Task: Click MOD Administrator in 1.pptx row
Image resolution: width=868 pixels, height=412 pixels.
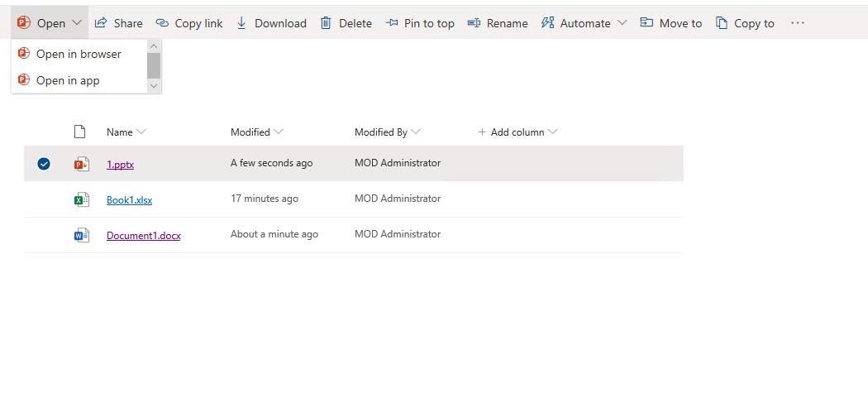Action: tap(398, 163)
